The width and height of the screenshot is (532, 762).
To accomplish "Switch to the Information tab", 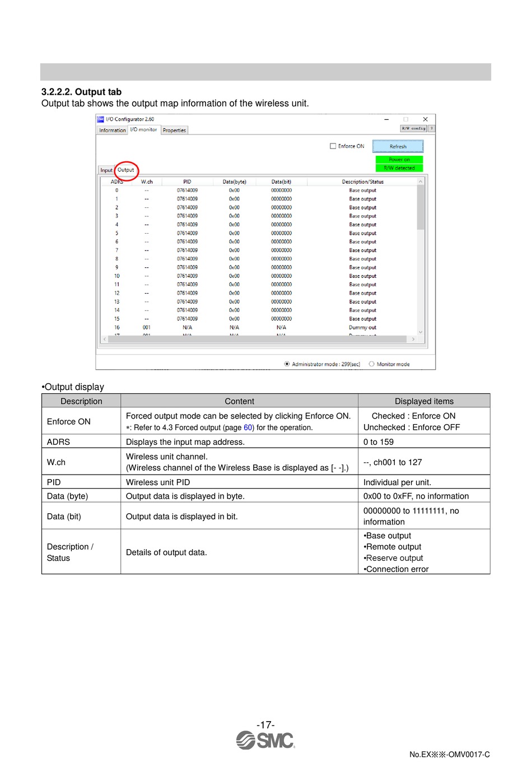I will 113,130.
